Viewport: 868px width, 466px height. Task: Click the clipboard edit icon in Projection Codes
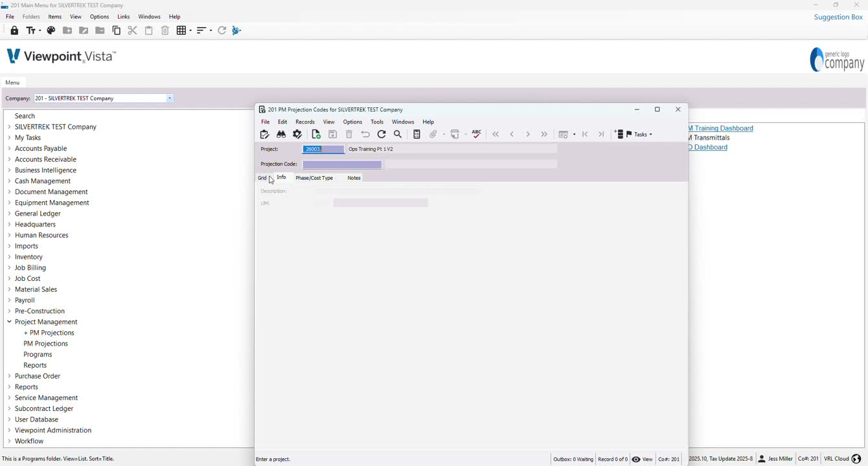[x=264, y=135]
